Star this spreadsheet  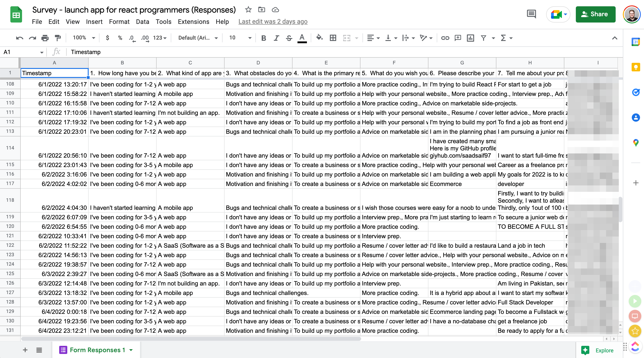(x=248, y=10)
